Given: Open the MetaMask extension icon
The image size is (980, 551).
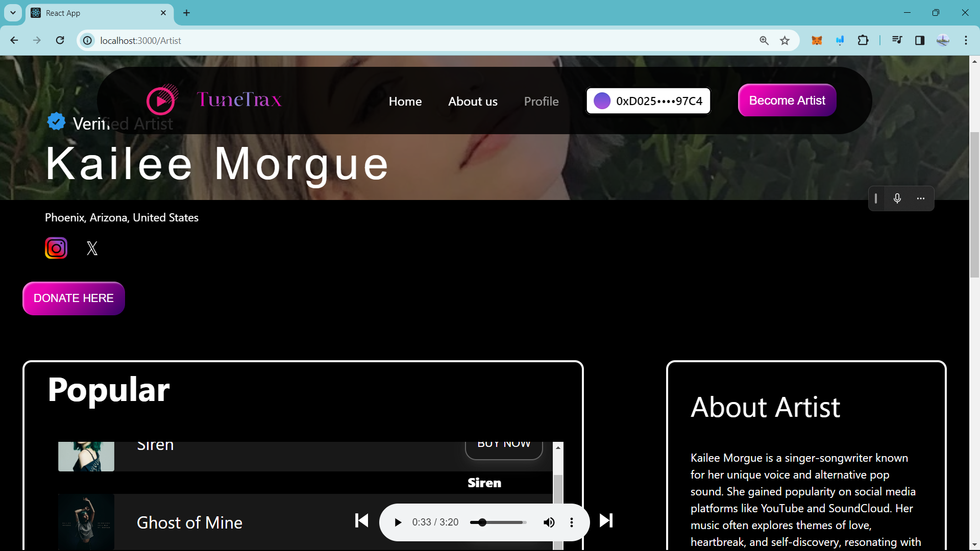Looking at the screenshot, I should click(x=817, y=40).
